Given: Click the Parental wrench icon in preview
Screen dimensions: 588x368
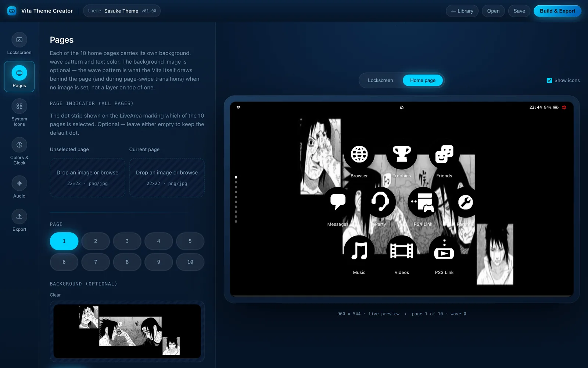Looking at the screenshot, I should pos(465,202).
